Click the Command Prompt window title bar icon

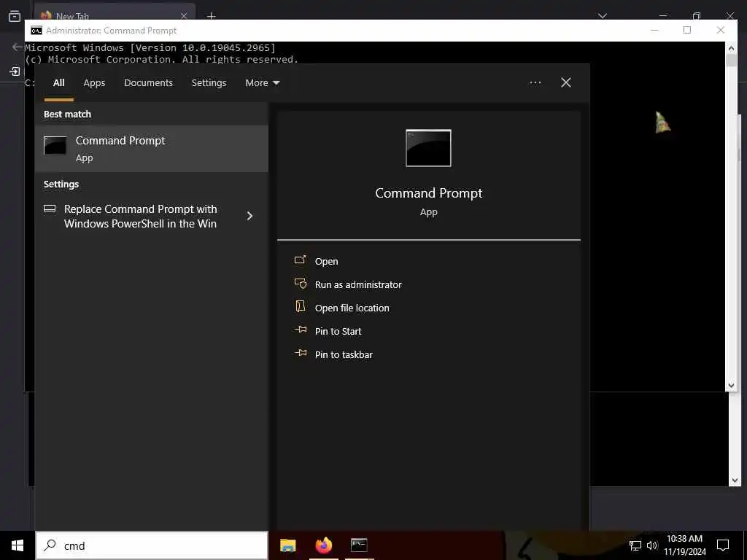pos(36,31)
